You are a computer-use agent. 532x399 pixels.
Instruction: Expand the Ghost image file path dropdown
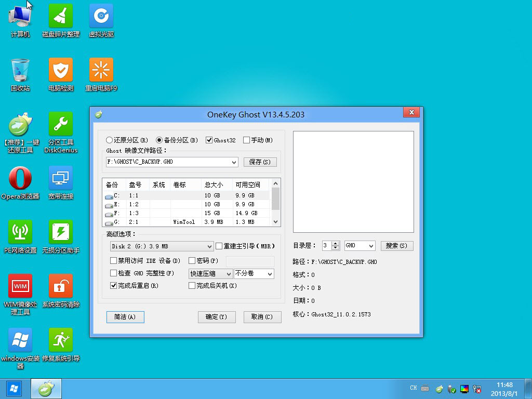[234, 162]
